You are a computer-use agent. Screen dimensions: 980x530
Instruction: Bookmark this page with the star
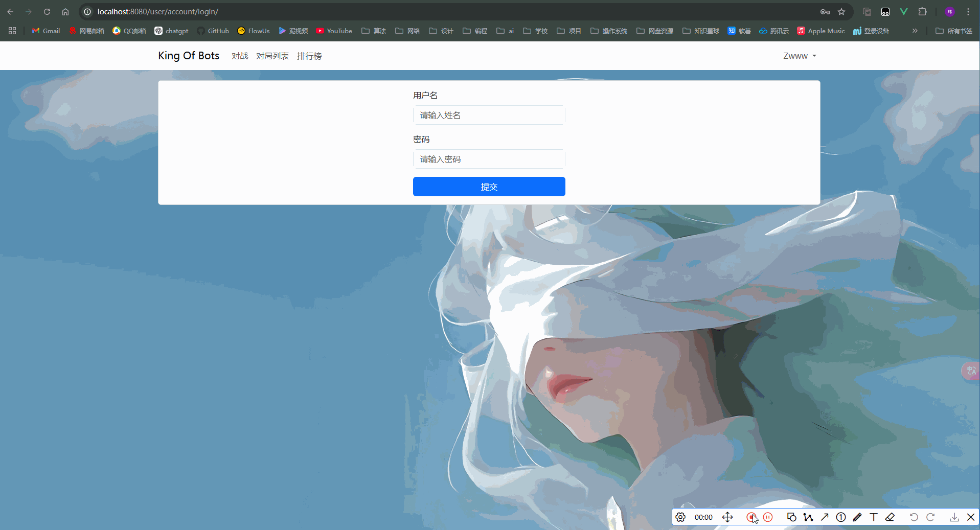tap(841, 12)
